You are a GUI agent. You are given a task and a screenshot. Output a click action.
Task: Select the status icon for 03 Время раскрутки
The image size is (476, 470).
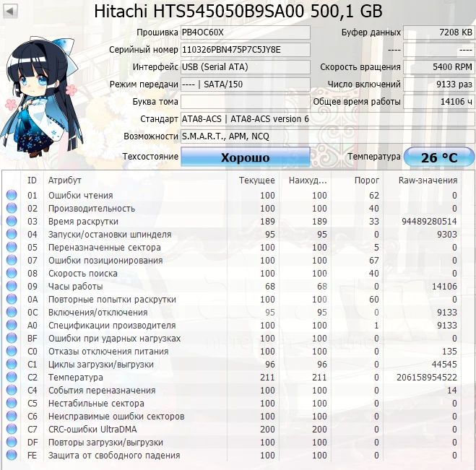click(12, 221)
